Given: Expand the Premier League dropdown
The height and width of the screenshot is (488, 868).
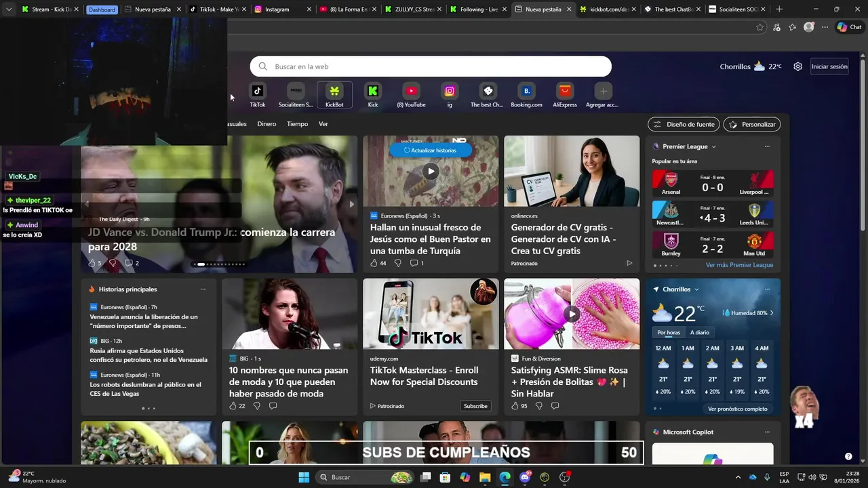Looking at the screenshot, I should (713, 146).
